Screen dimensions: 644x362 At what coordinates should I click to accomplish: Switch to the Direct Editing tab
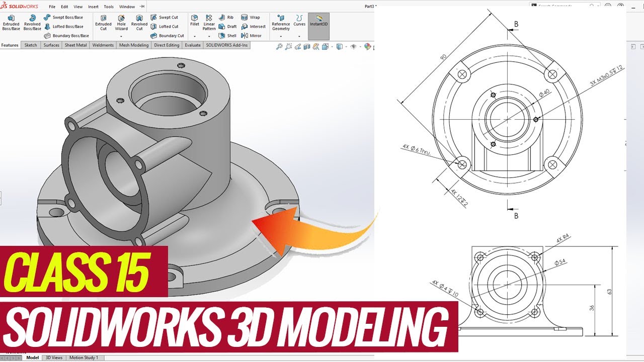167,45
